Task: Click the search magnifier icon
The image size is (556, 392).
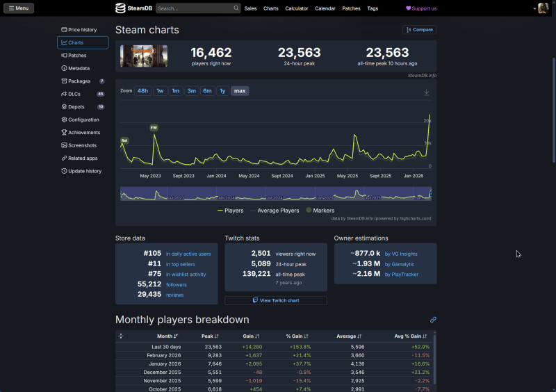Action: (236, 8)
